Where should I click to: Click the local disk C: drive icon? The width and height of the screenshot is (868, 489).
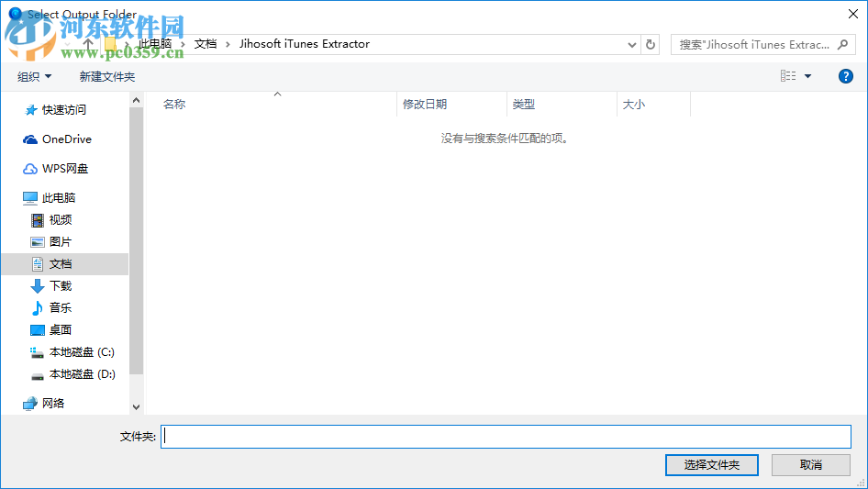tap(37, 352)
